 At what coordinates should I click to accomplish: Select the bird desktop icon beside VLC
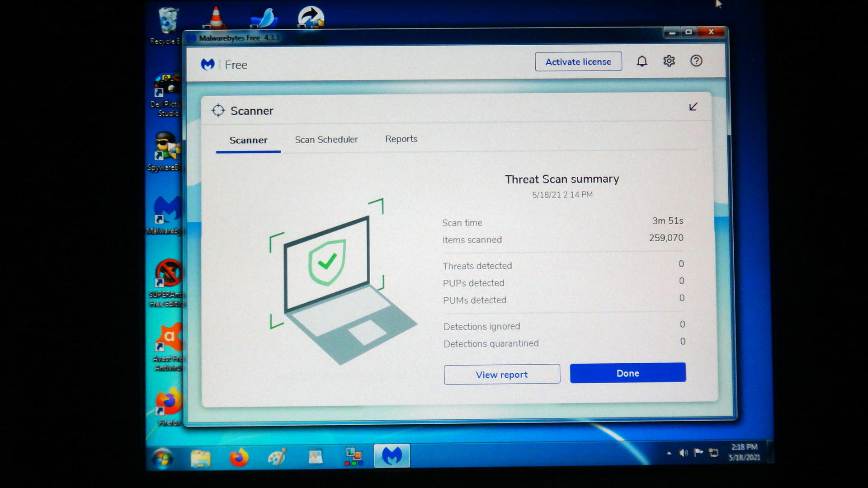(264, 18)
